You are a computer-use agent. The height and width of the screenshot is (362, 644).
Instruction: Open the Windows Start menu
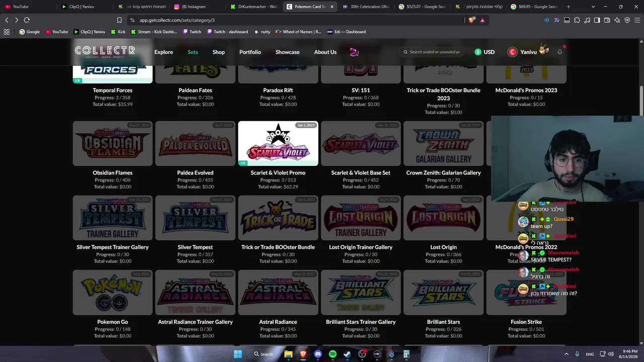(x=238, y=354)
